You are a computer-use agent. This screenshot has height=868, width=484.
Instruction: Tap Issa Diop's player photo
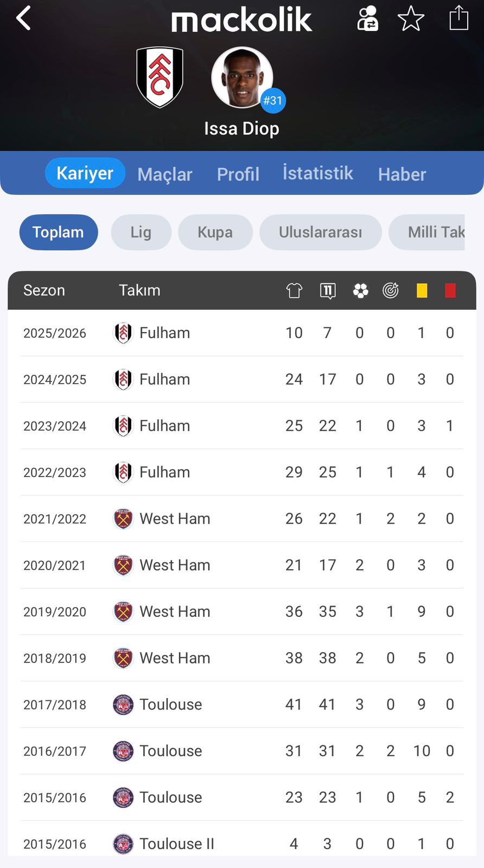[242, 78]
